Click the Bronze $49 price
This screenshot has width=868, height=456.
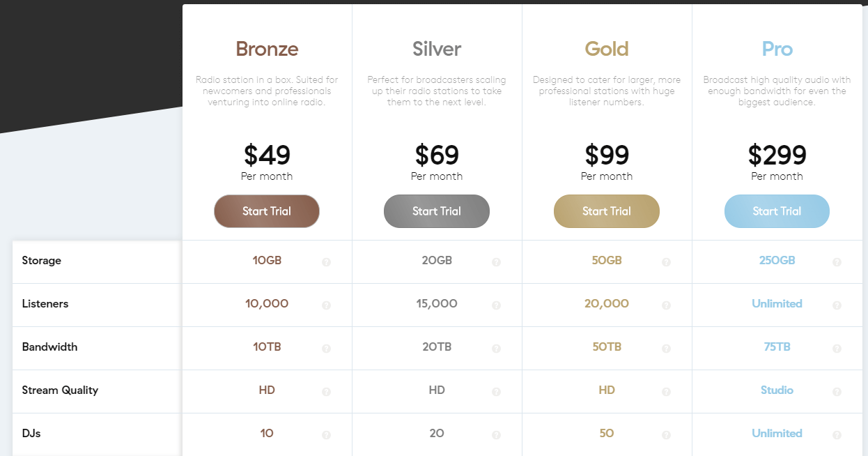(x=267, y=155)
